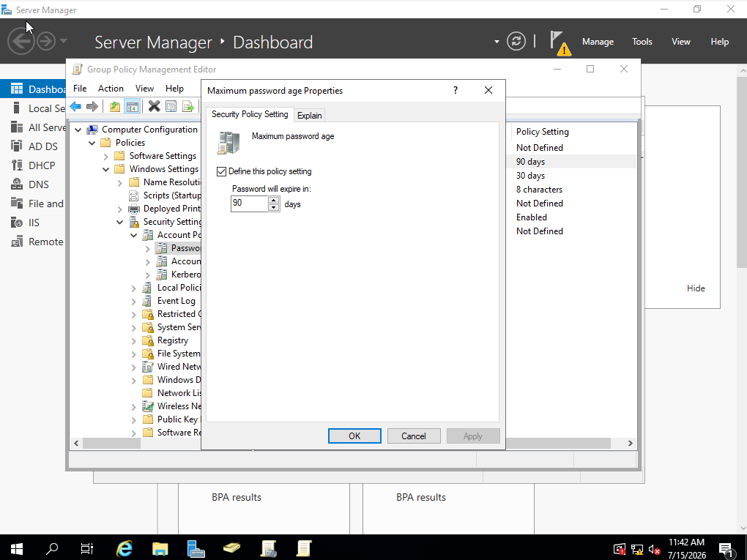Click the Hide link in Server Manager
The width and height of the screenshot is (747, 560).
pyautogui.click(x=696, y=288)
